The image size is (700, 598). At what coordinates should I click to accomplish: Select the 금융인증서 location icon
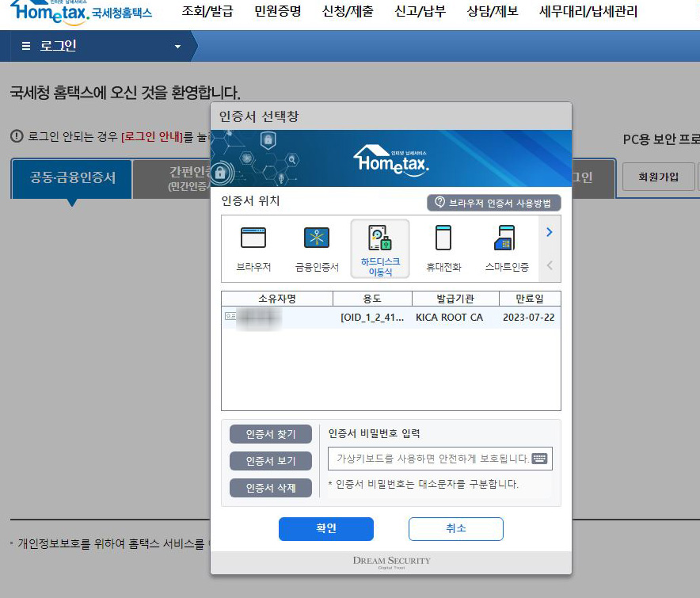(x=317, y=249)
